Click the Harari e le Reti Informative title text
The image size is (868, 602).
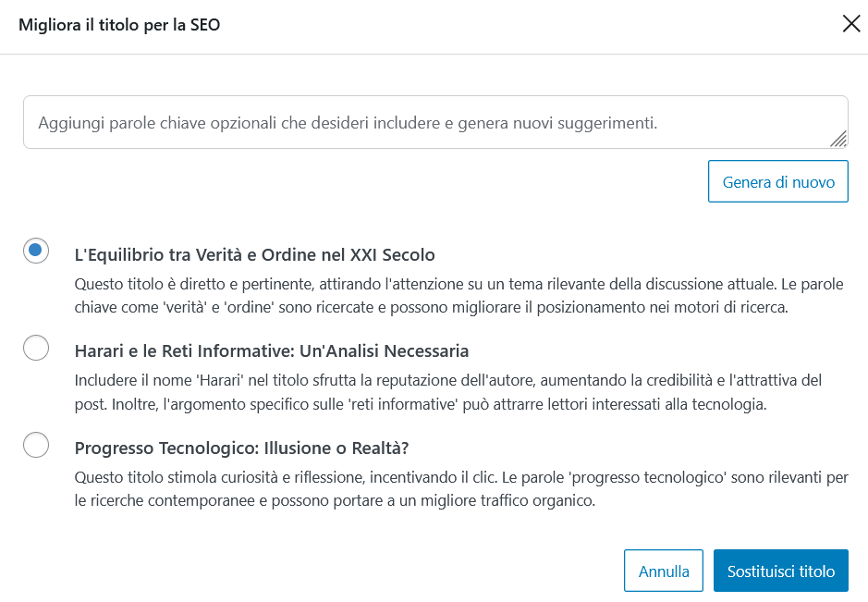click(x=271, y=351)
